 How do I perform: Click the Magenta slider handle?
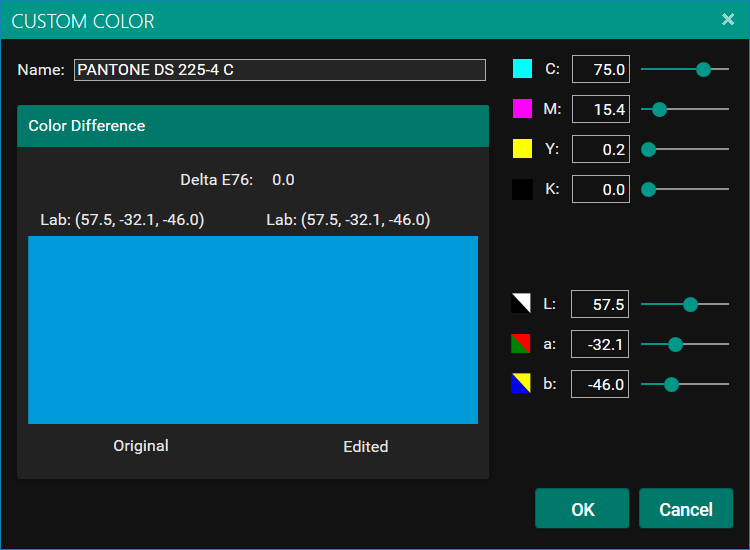[660, 109]
